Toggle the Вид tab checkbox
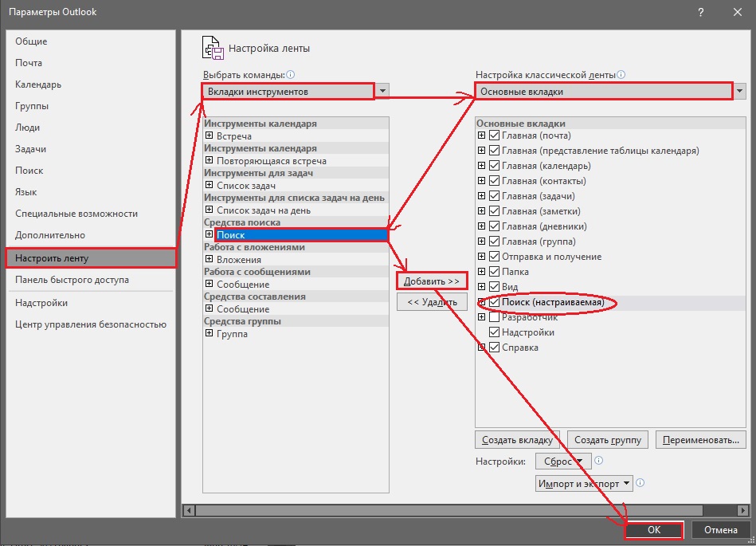Viewport: 756px width, 546px height. (x=494, y=286)
